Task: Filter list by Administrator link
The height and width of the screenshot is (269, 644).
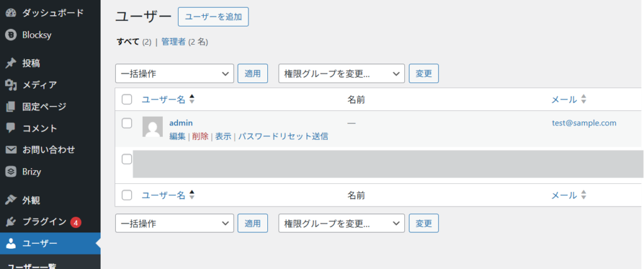Action: (173, 42)
